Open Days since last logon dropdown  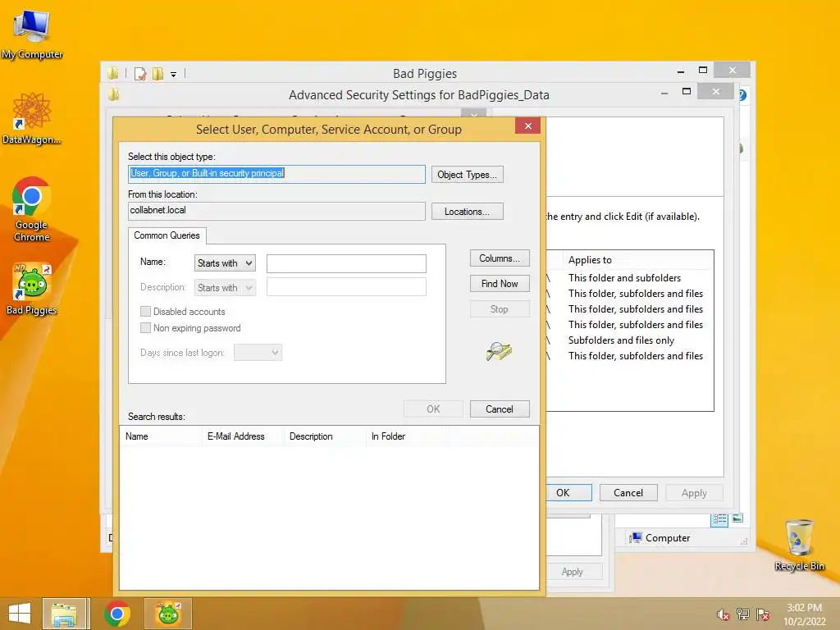(x=258, y=353)
